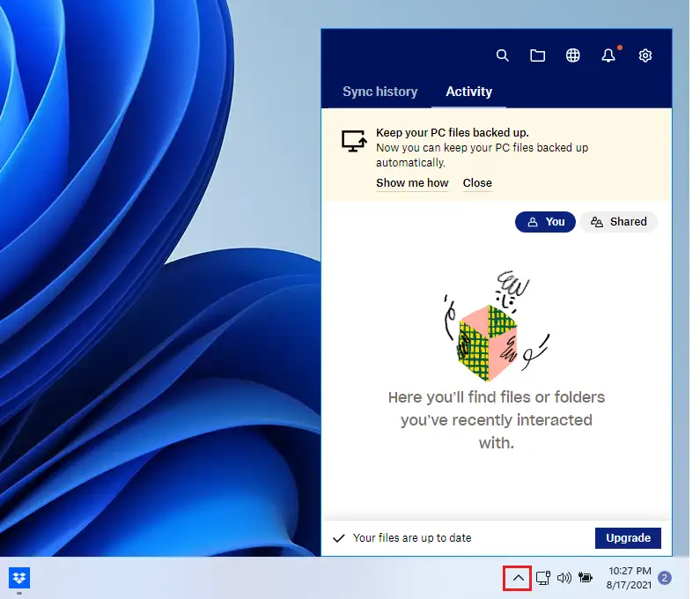Open the volume speaker tray icon

(564, 578)
